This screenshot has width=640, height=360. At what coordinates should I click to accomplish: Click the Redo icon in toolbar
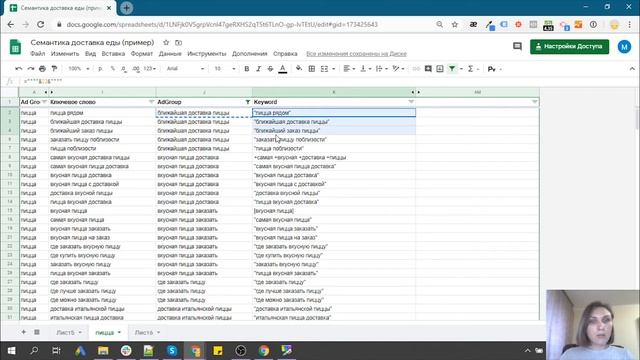click(x=31, y=69)
